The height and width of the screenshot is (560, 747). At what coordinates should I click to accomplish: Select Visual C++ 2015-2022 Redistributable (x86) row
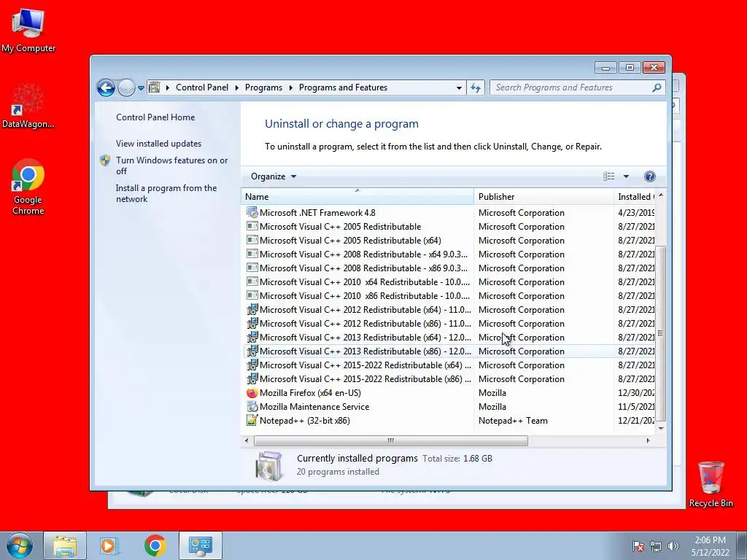pyautogui.click(x=449, y=379)
